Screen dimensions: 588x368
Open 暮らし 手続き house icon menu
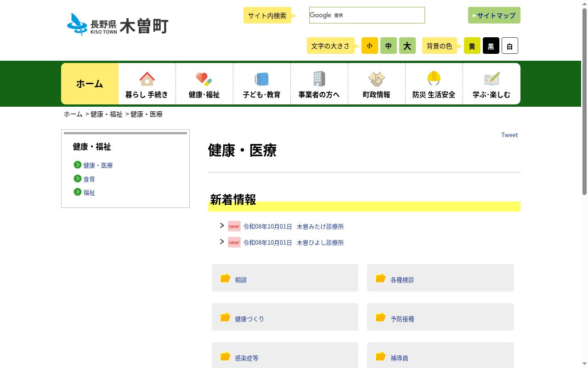[x=147, y=79]
